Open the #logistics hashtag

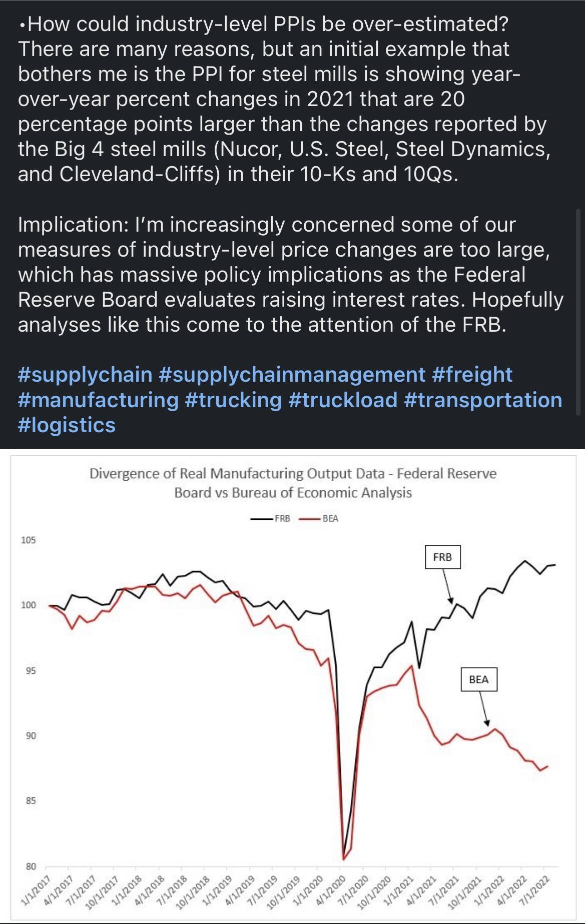point(67,425)
